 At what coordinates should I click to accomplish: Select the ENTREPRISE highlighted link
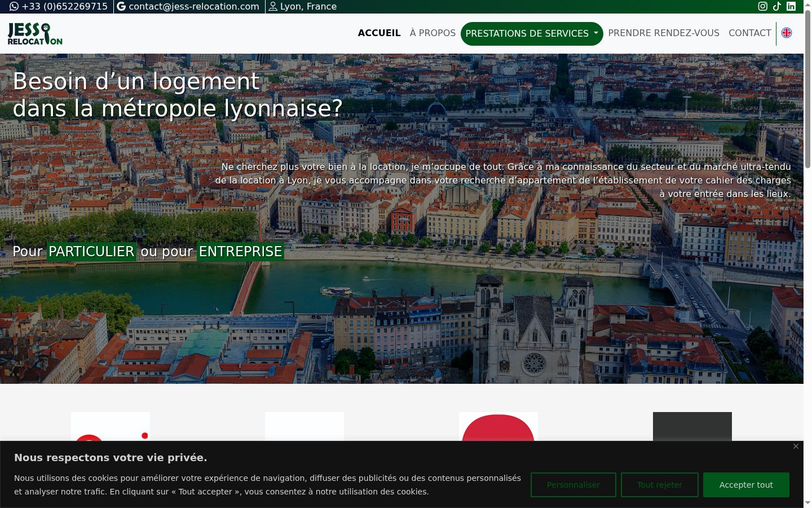pyautogui.click(x=240, y=251)
